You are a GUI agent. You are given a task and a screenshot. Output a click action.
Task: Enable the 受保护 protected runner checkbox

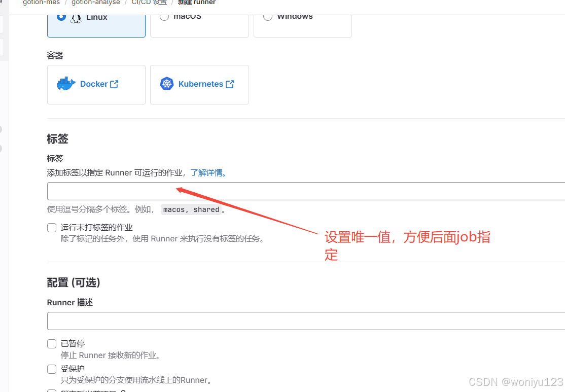click(x=51, y=369)
